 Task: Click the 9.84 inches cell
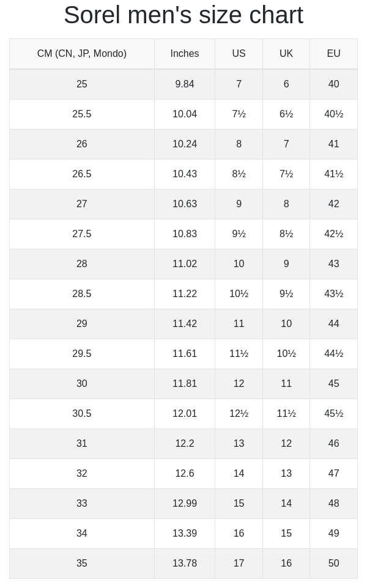point(185,84)
